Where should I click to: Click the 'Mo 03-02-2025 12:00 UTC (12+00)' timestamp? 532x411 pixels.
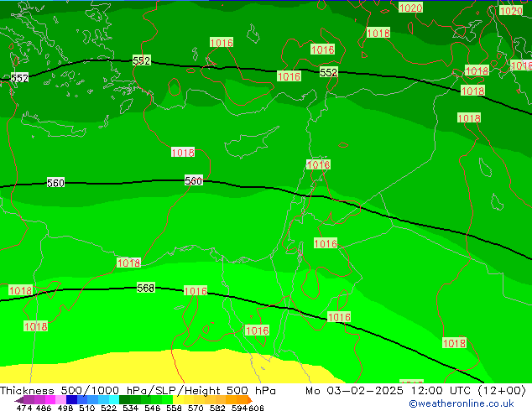click(415, 391)
